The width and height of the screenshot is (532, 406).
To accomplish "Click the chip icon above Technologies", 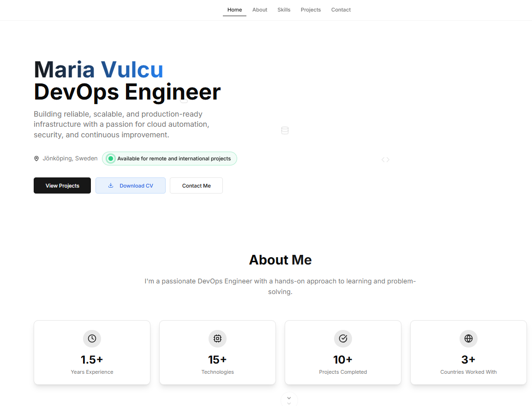I will pos(217,338).
